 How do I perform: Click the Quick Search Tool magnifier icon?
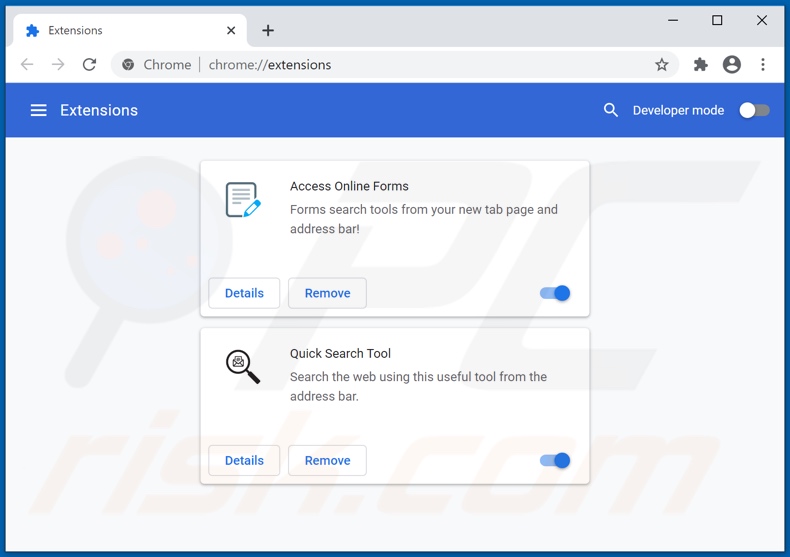pos(243,367)
